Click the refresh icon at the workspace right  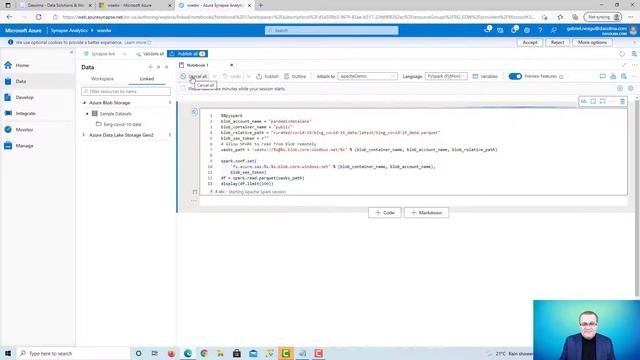tap(622, 54)
